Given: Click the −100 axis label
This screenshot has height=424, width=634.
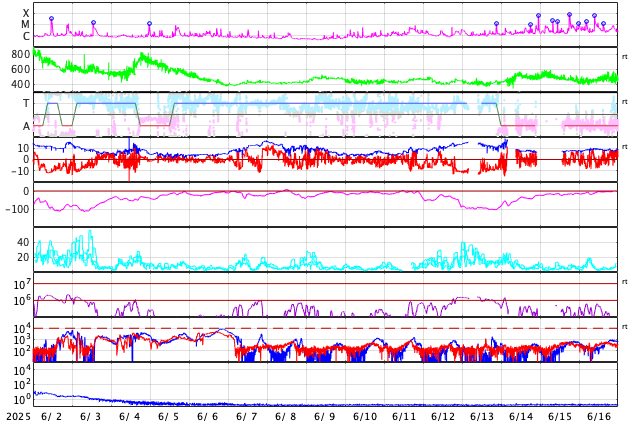Looking at the screenshot, I should pyautogui.click(x=18, y=209).
